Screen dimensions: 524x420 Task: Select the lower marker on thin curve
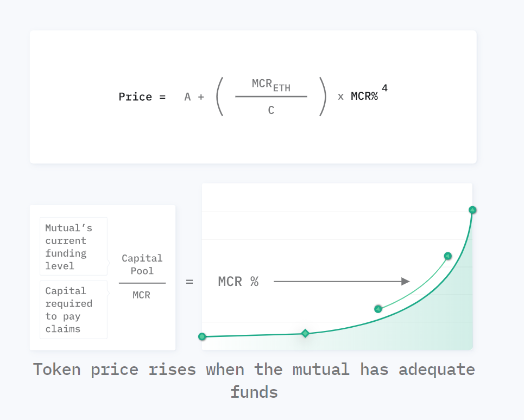point(378,309)
